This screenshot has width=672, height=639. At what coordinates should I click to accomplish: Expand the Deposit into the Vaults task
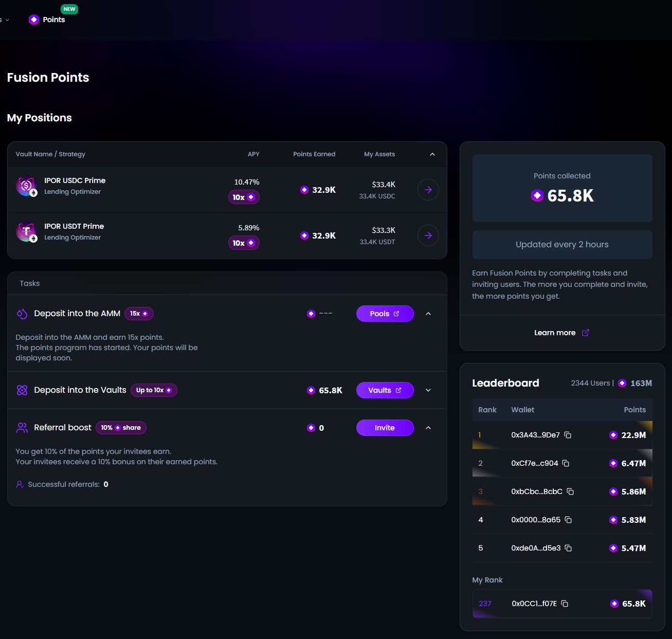click(428, 390)
